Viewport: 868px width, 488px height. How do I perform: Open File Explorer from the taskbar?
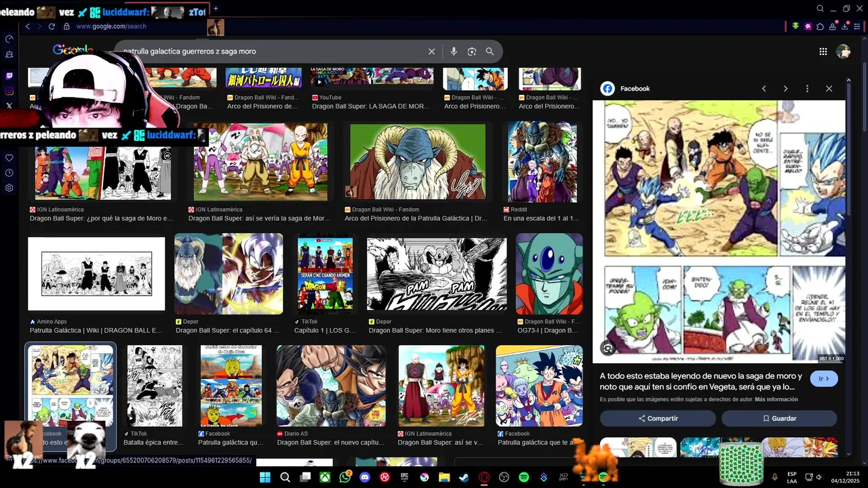click(x=444, y=477)
